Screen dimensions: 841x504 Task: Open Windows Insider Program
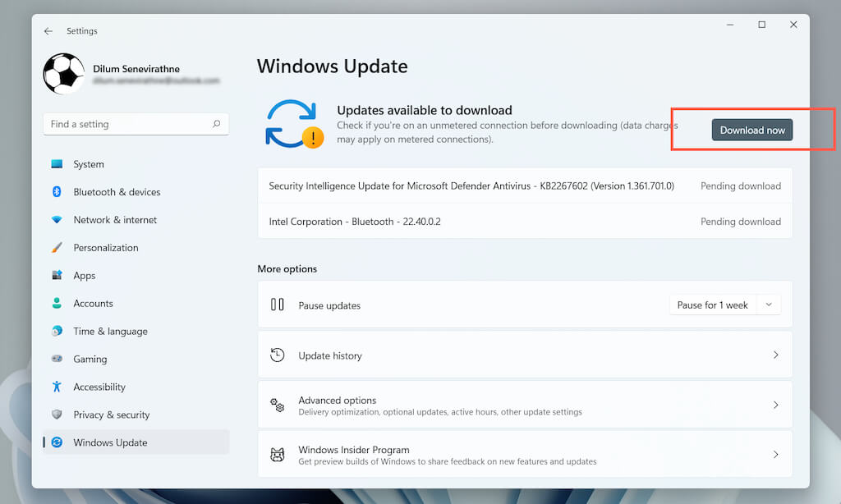click(x=525, y=454)
